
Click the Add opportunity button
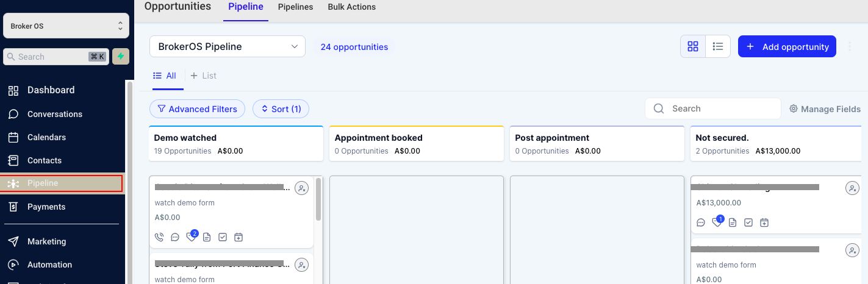787,46
